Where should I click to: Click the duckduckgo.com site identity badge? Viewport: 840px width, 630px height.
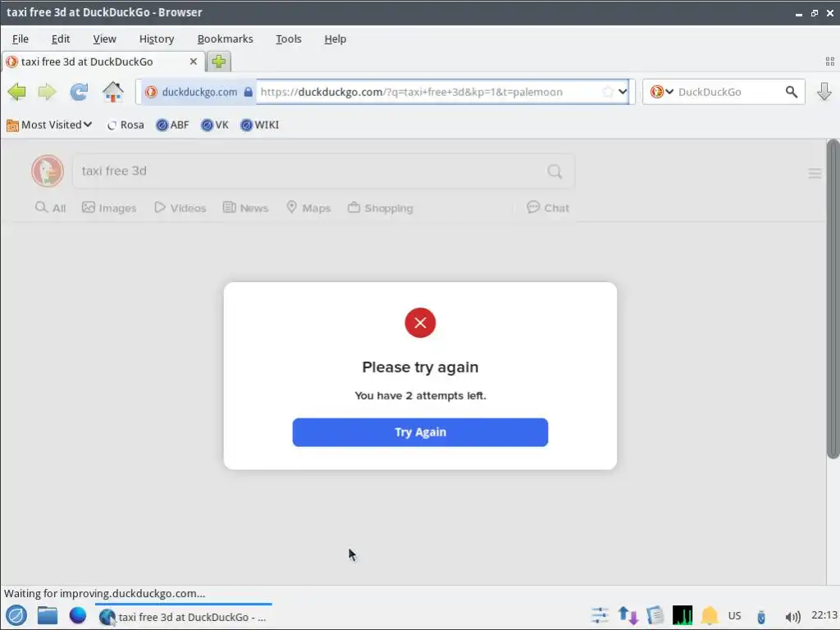tap(199, 92)
